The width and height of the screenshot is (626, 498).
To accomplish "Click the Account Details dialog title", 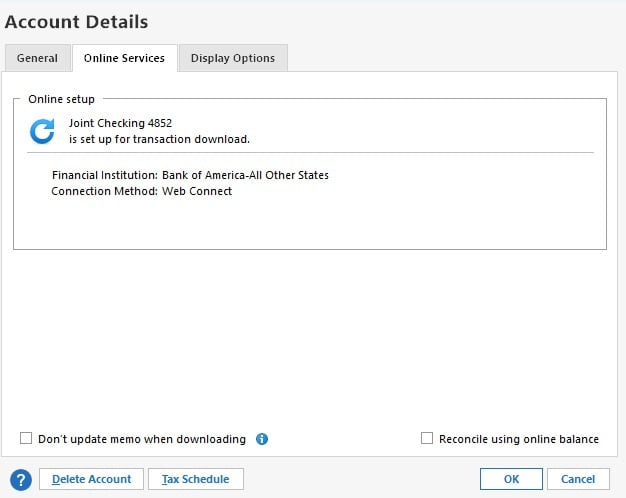I will 77,21.
